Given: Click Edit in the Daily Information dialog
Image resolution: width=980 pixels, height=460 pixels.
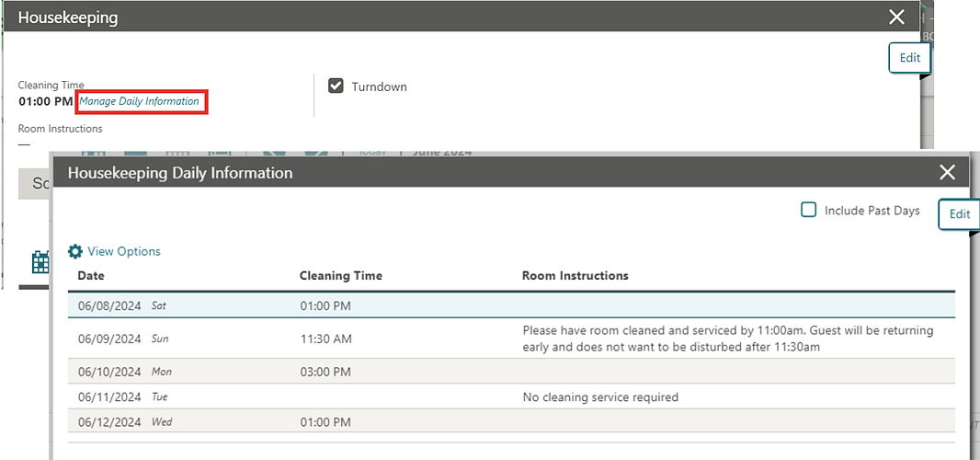Looking at the screenshot, I should [x=959, y=214].
